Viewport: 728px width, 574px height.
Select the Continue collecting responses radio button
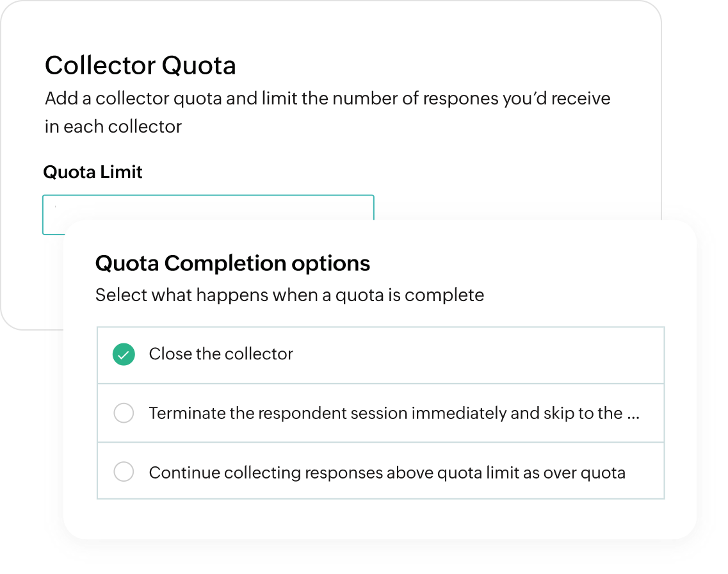(x=124, y=473)
